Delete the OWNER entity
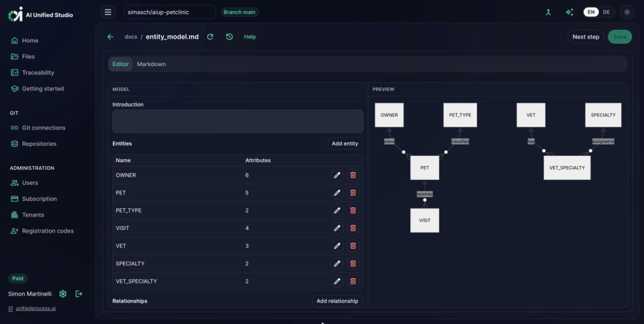The width and height of the screenshot is (644, 324). click(353, 175)
